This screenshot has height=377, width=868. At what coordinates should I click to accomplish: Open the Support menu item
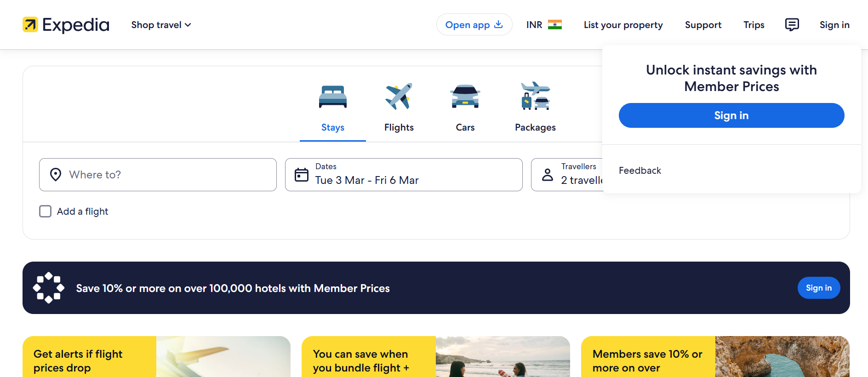point(703,25)
